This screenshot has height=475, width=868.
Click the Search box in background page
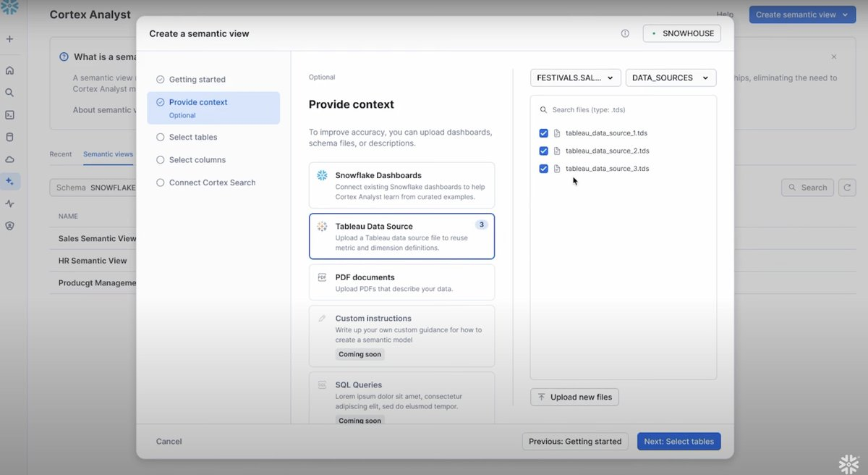point(807,188)
